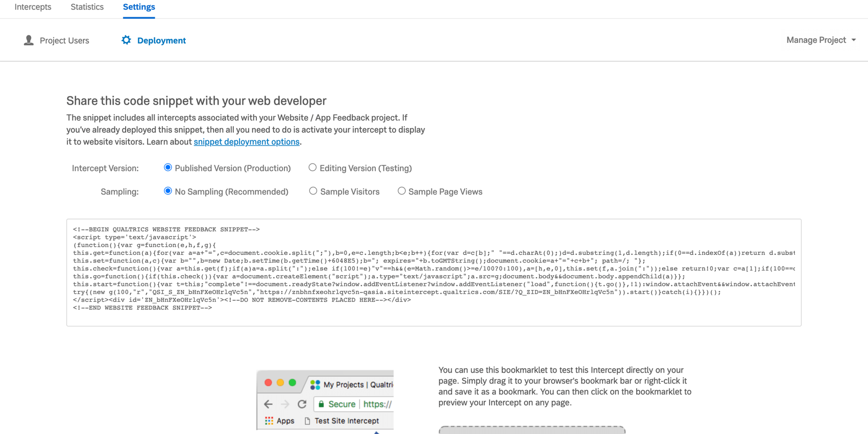Image resolution: width=868 pixels, height=434 pixels.
Task: Click the page icon beside Test Site Intercept
Action: point(307,421)
